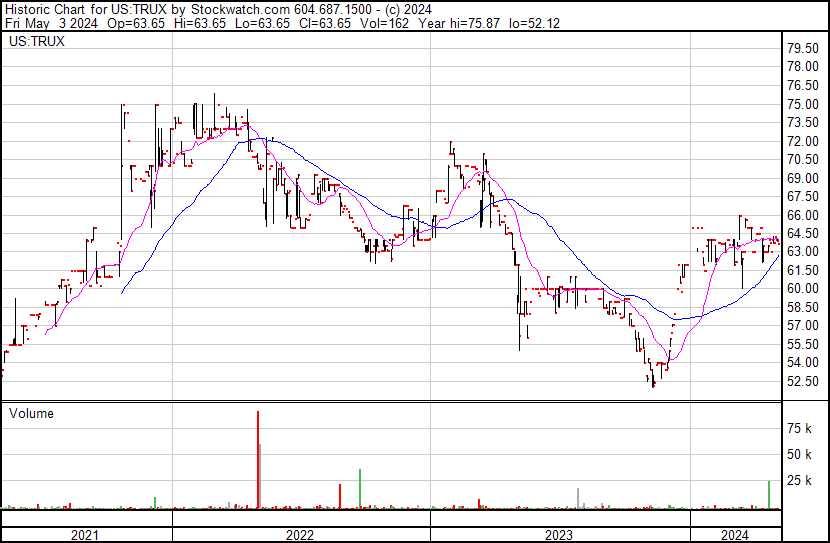
Task: Select the 70.50 price axis label
Action: tap(803, 159)
